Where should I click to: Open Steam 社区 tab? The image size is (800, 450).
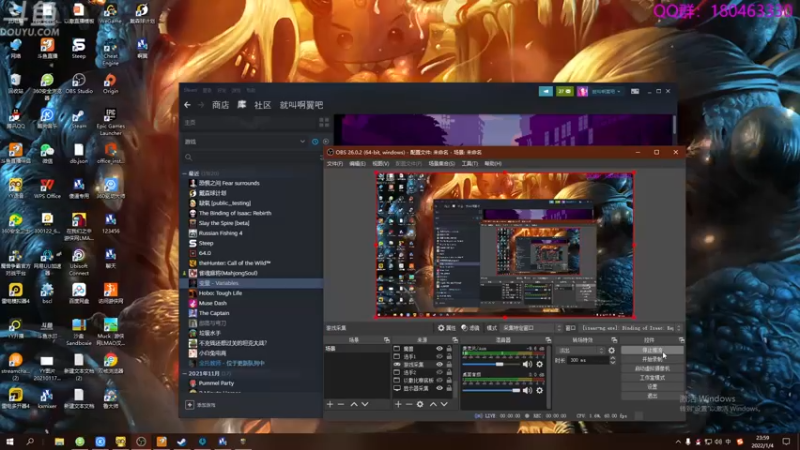(263, 105)
